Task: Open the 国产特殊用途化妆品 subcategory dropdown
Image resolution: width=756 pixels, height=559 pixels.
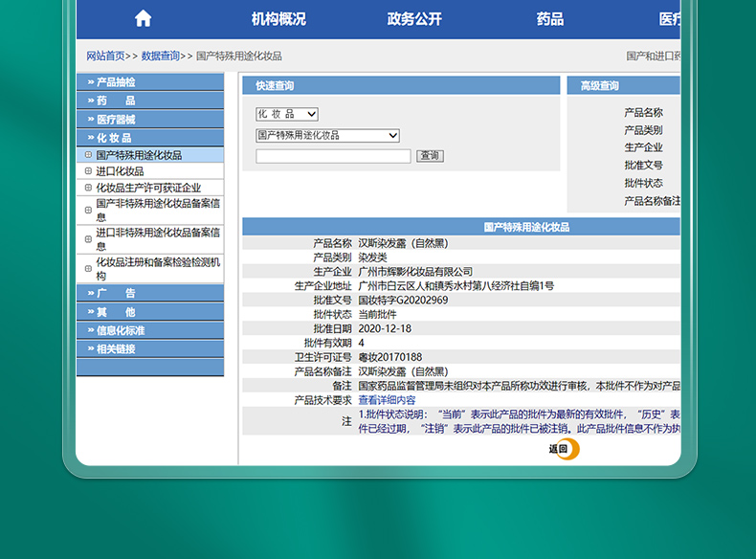Action: tap(327, 136)
